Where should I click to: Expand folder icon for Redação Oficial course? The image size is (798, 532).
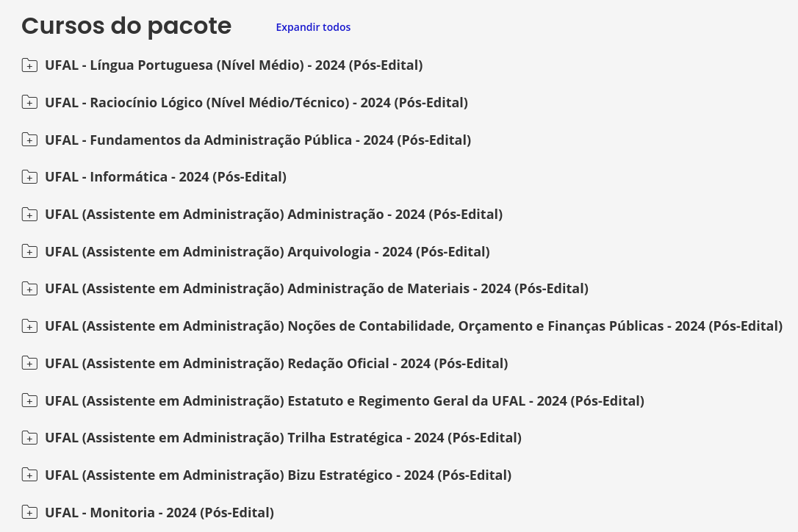[29, 363]
